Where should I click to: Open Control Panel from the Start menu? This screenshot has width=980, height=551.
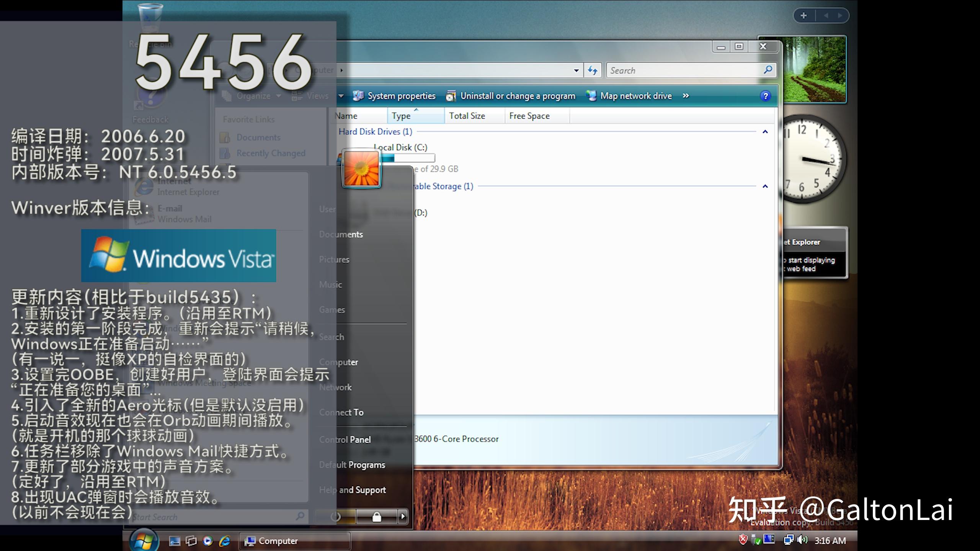pos(345,440)
